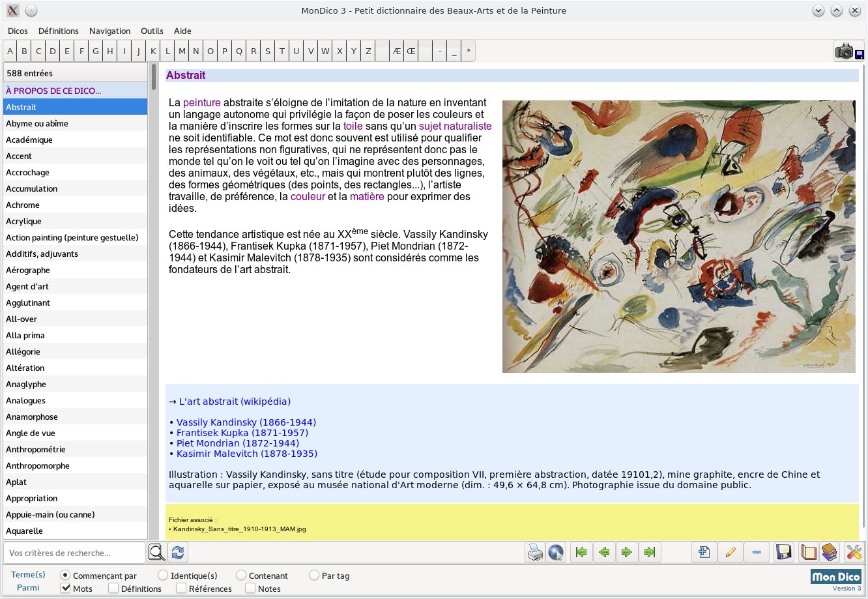Save dictionary using floppy disk icon
Screen dimensions: 868x599
[784, 553]
